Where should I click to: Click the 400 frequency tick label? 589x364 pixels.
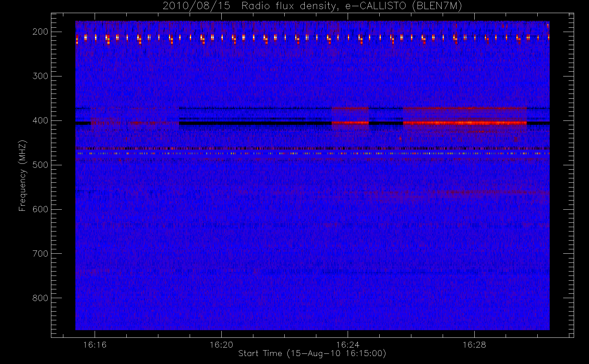coord(40,120)
